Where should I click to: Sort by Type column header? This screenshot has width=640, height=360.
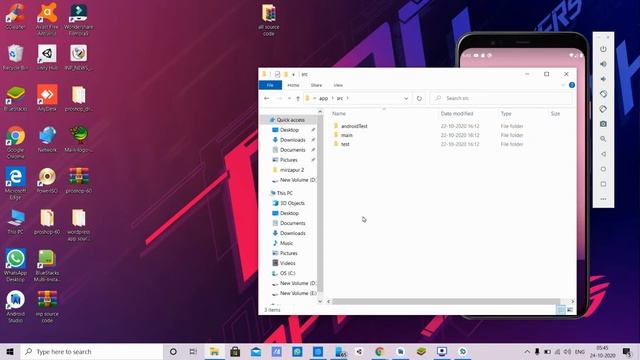[x=506, y=113]
